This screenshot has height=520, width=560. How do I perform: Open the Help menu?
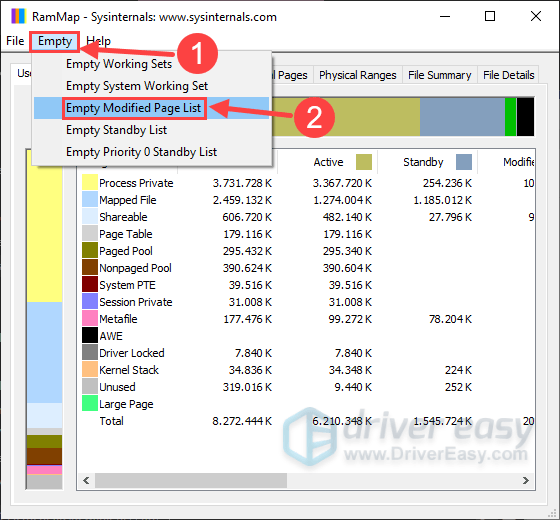(99, 41)
